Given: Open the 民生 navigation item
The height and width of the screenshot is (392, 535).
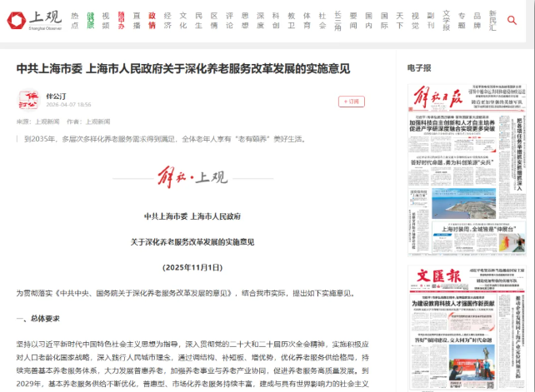Looking at the screenshot, I should coord(198,21).
